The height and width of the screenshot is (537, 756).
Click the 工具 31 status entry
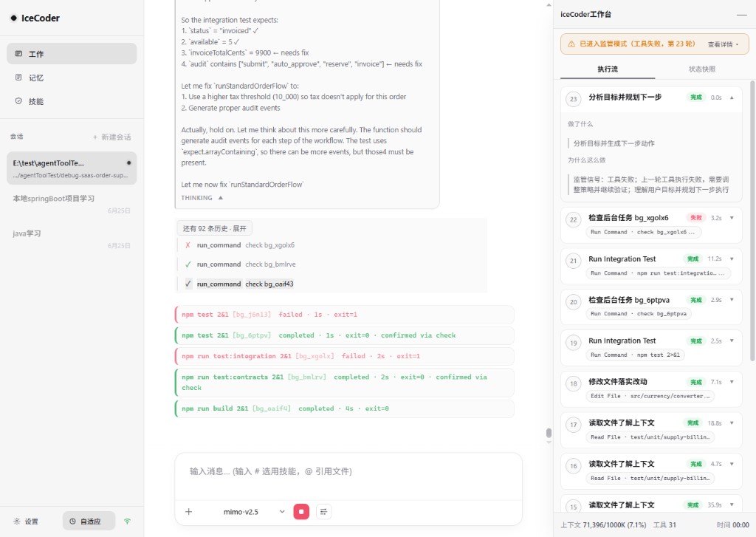click(664, 525)
